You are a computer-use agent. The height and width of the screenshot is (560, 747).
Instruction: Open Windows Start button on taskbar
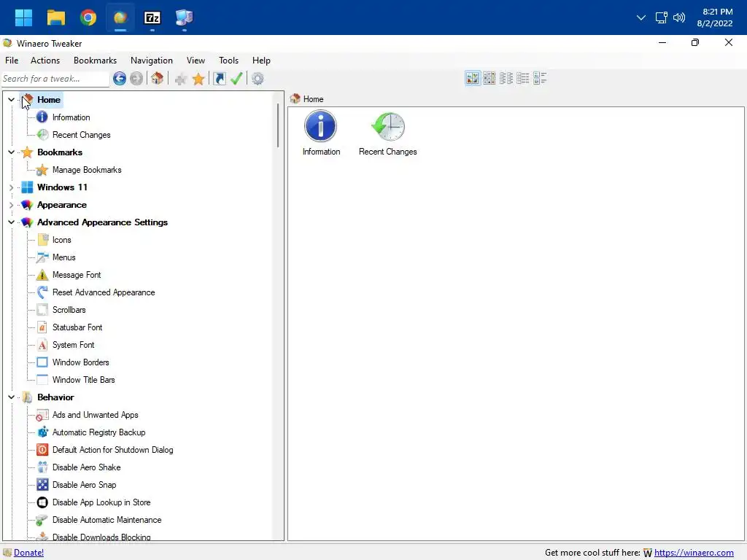coord(23,17)
